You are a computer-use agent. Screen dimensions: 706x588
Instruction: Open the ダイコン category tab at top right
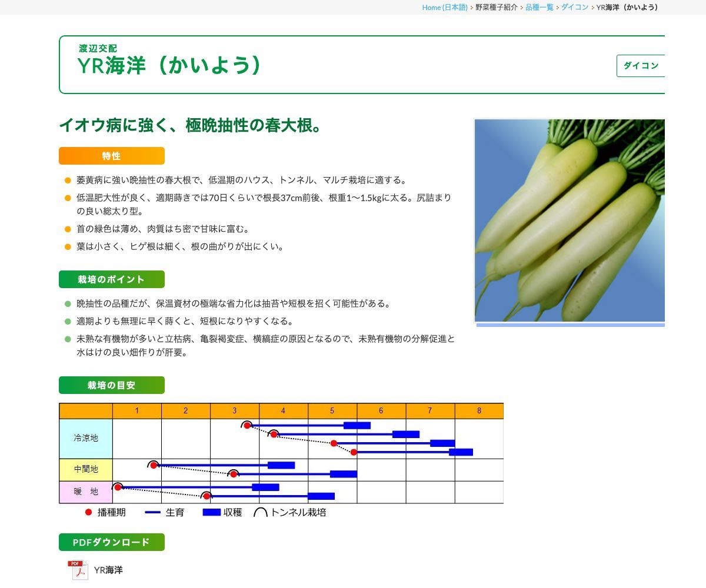pos(641,66)
